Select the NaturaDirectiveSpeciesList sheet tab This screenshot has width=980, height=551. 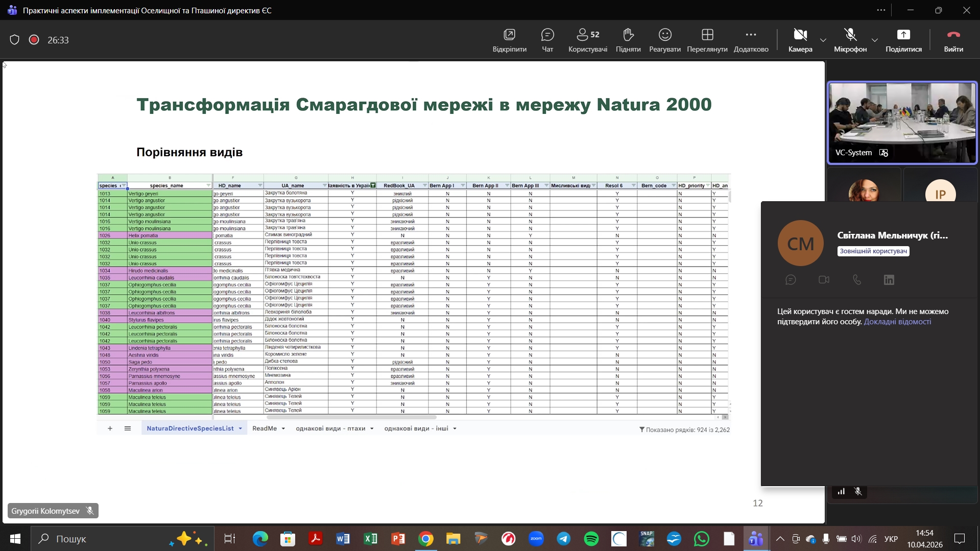tap(190, 428)
